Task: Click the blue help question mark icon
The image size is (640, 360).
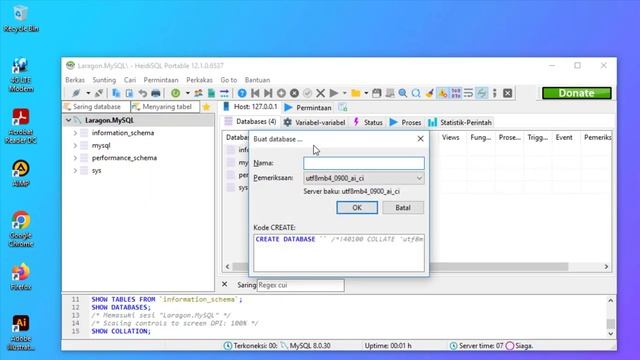Action: [242, 93]
